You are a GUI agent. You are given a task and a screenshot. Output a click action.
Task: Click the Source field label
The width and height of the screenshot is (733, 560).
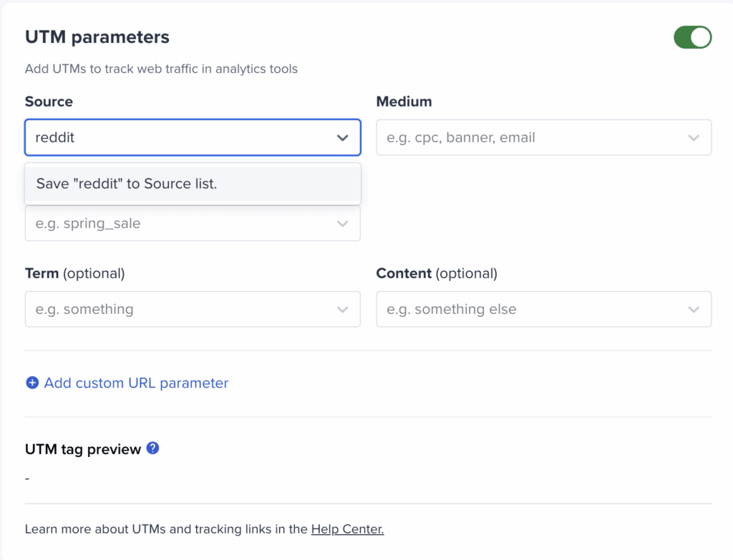pos(49,102)
